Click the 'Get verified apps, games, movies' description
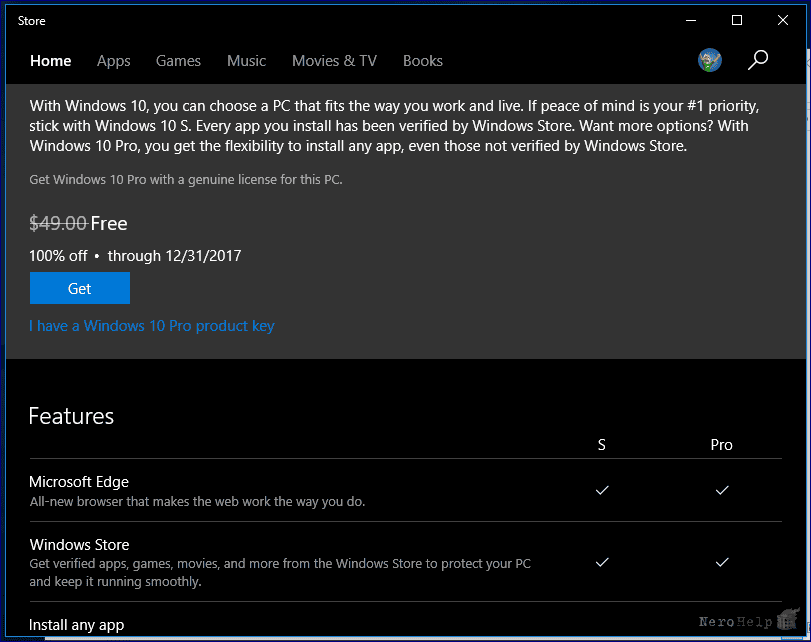The width and height of the screenshot is (811, 642). (x=280, y=572)
